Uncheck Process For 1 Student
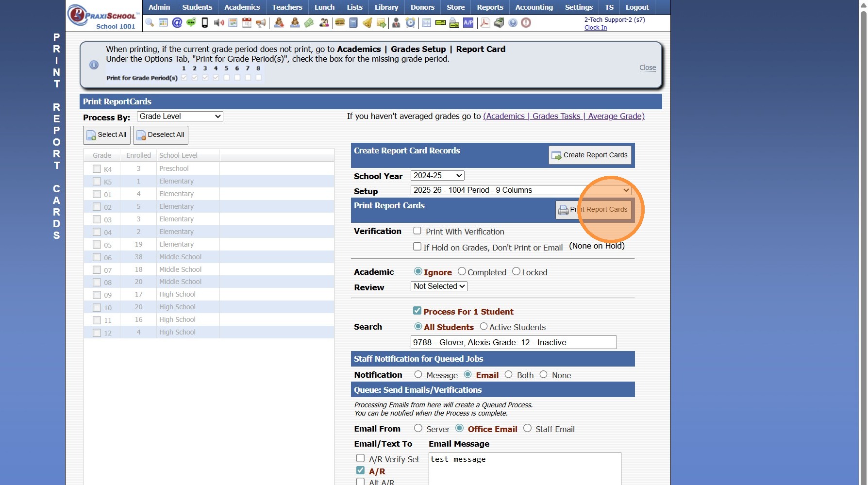 coord(417,311)
